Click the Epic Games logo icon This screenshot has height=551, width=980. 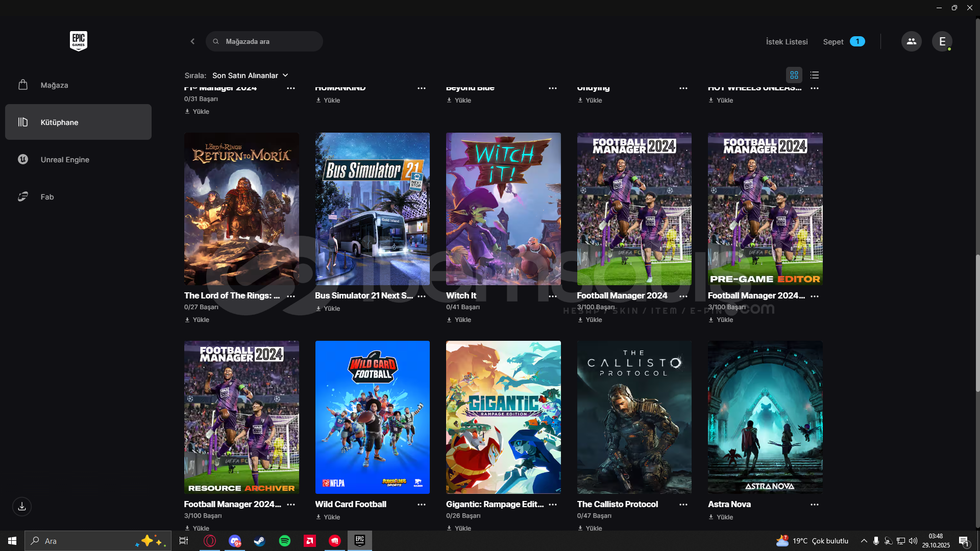tap(78, 41)
